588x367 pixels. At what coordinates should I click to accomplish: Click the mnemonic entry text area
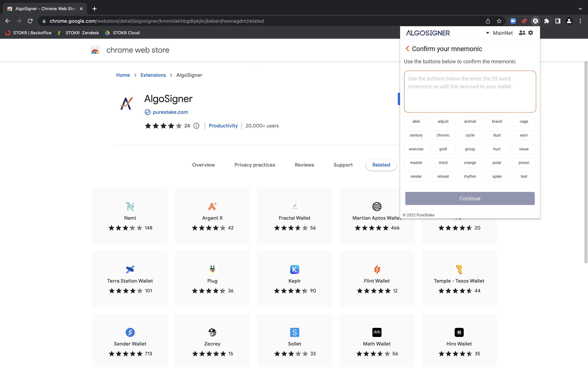[470, 92]
